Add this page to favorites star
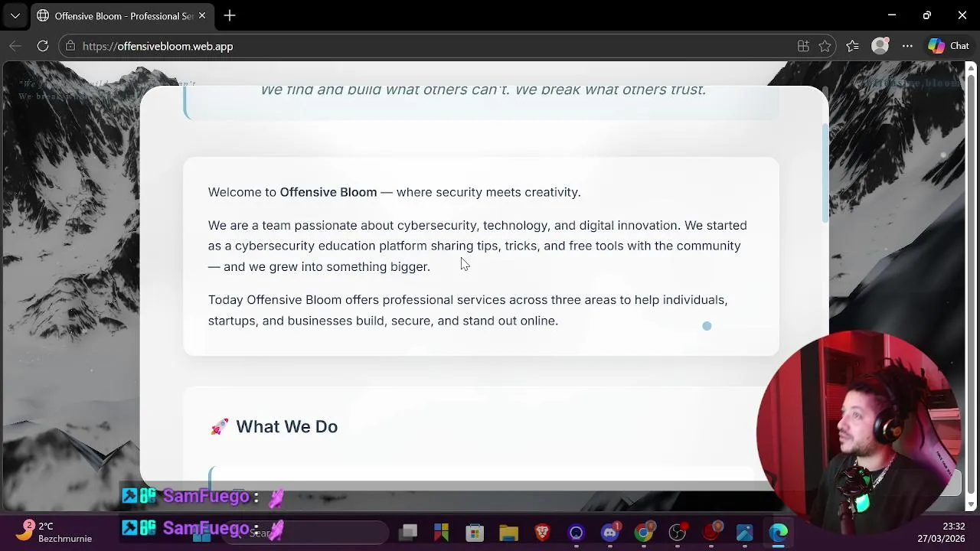The height and width of the screenshot is (551, 980). 825,46
